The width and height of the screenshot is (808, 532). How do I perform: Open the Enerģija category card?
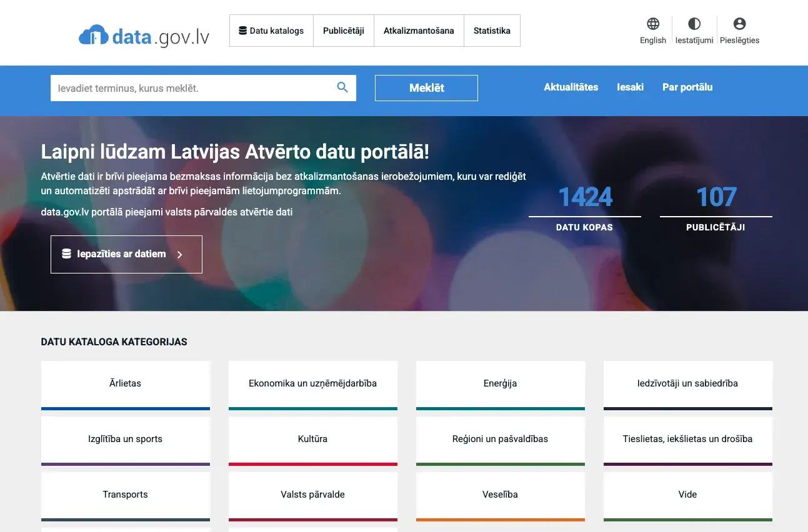(x=500, y=383)
